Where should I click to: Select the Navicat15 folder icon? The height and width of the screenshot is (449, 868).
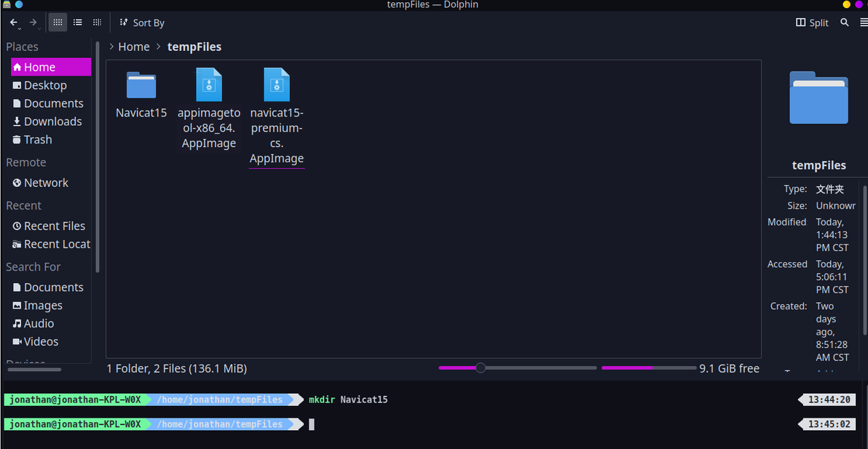(141, 85)
